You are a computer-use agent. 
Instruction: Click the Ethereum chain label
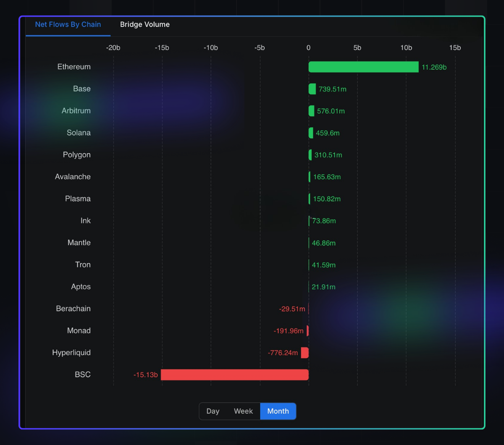(74, 67)
